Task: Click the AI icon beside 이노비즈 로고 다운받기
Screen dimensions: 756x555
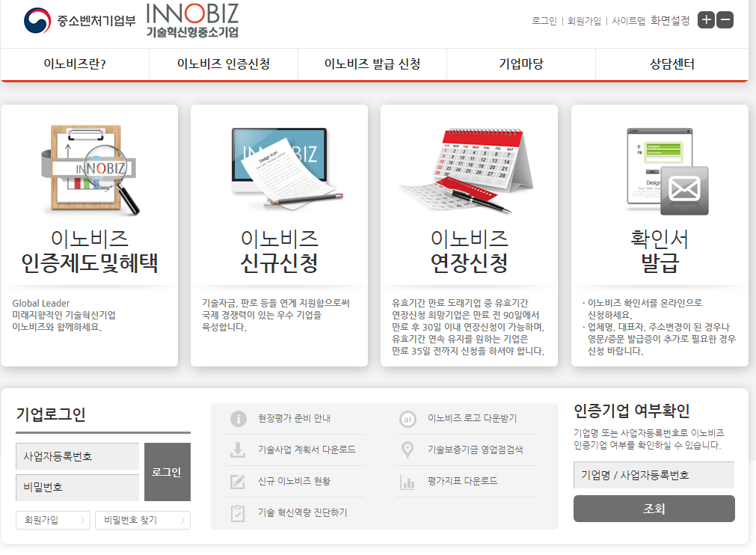Action: [408, 419]
